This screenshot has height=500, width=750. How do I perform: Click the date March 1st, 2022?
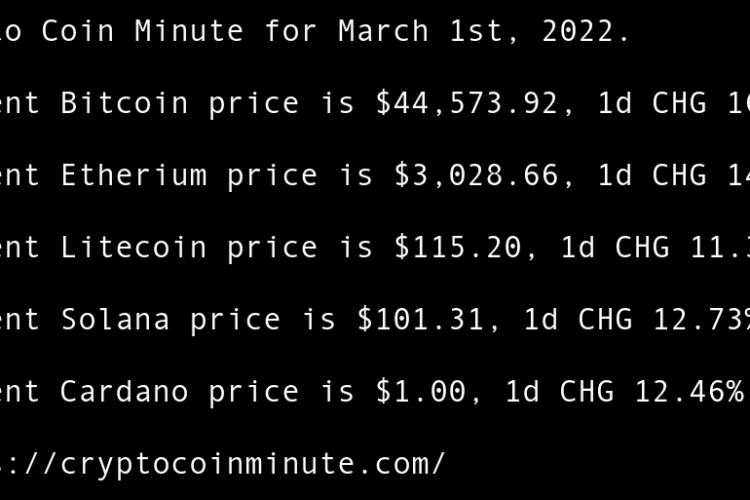click(x=484, y=31)
